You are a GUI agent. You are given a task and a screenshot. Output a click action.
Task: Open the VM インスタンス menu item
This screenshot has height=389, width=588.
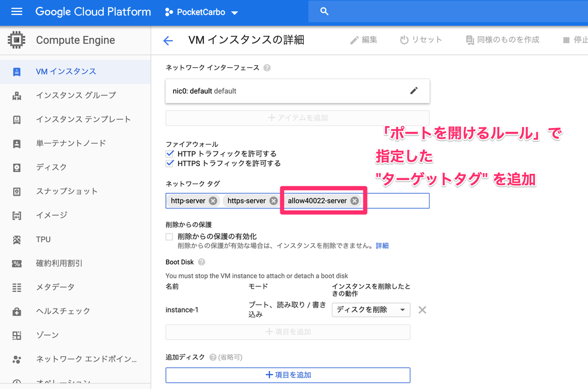pos(75,72)
